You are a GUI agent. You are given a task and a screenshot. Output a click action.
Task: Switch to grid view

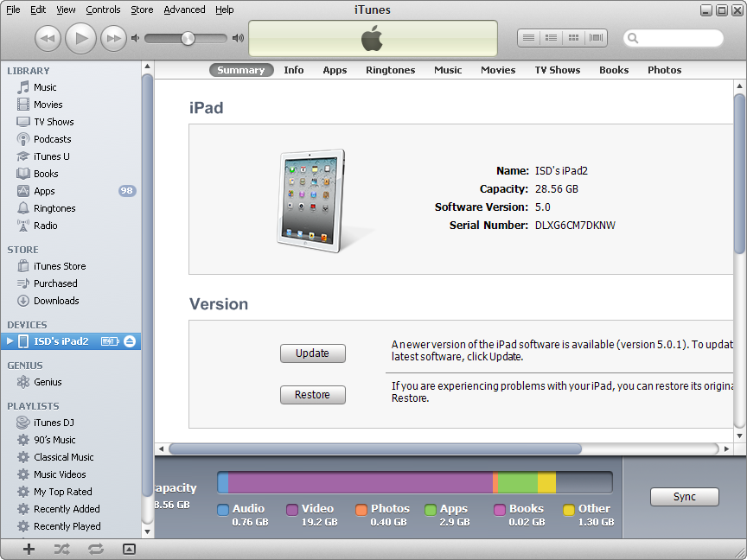573,38
